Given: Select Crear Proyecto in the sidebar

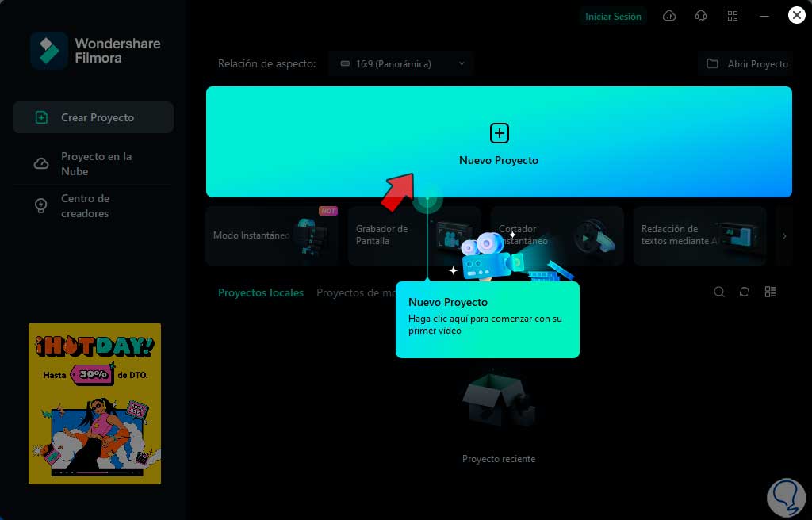Looking at the screenshot, I should (94, 117).
